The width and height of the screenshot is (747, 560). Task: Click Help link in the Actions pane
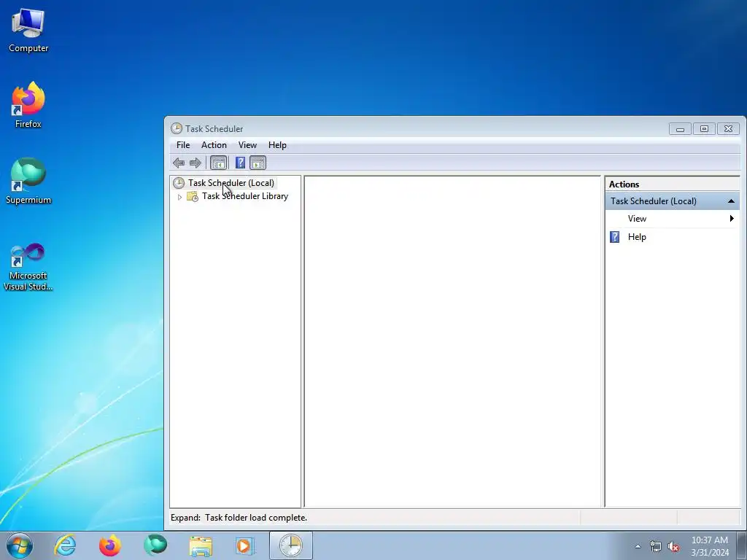[x=637, y=237]
